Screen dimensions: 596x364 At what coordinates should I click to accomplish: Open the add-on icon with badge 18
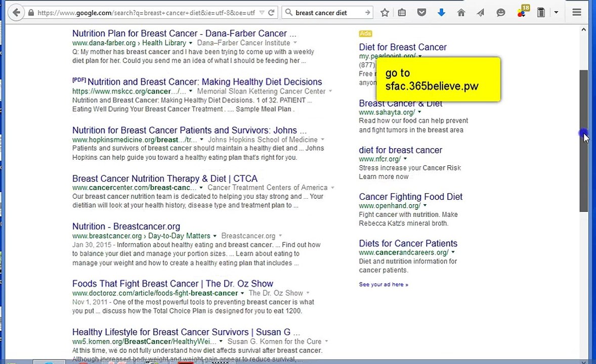point(523,12)
